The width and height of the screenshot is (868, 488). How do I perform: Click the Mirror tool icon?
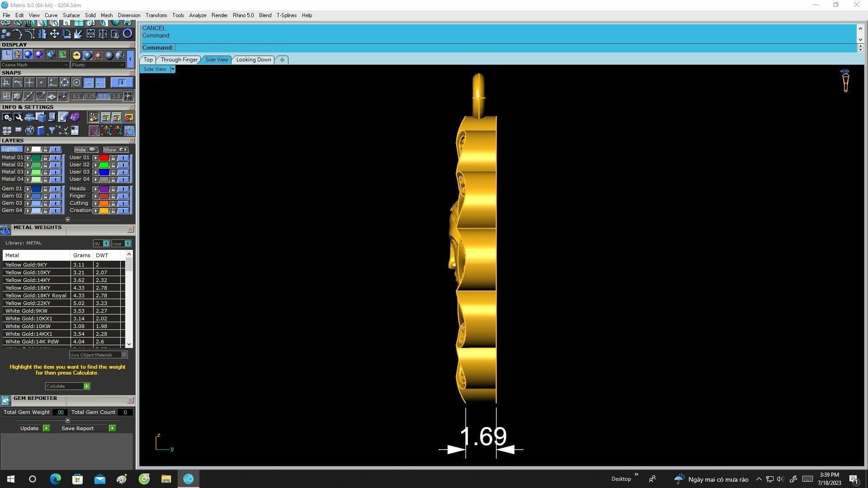[x=42, y=33]
